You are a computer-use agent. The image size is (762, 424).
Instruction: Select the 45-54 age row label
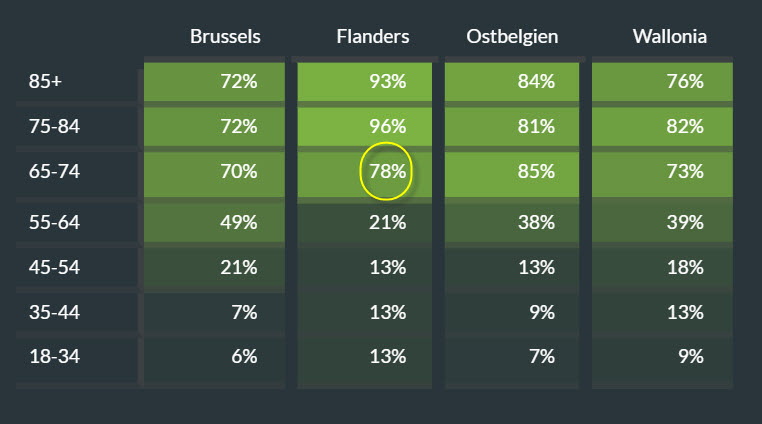click(54, 267)
